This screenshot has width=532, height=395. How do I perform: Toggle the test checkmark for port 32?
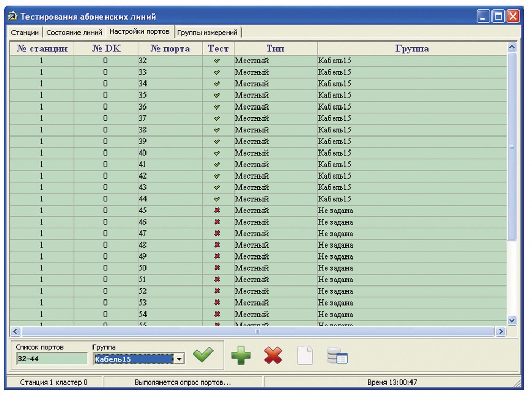(x=217, y=61)
